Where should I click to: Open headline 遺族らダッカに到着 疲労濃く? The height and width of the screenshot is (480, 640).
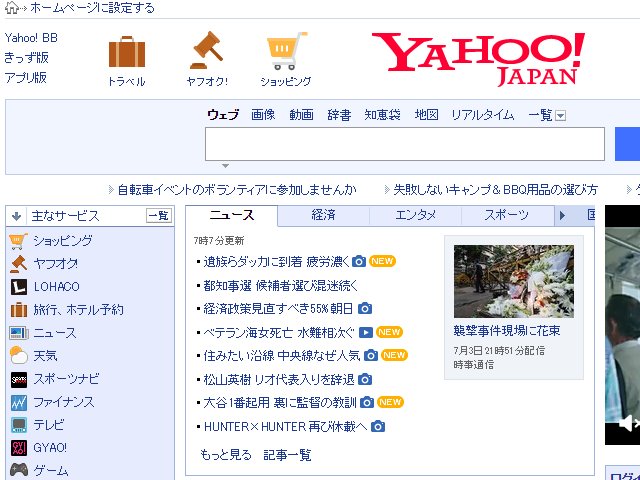(x=277, y=262)
